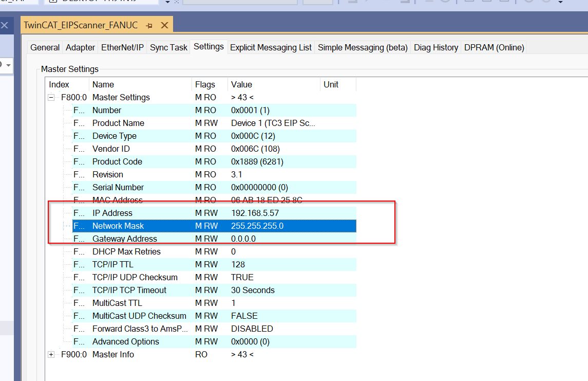588x381 pixels.
Task: Click the DISABLED value for Forward Class3
Action: (252, 329)
